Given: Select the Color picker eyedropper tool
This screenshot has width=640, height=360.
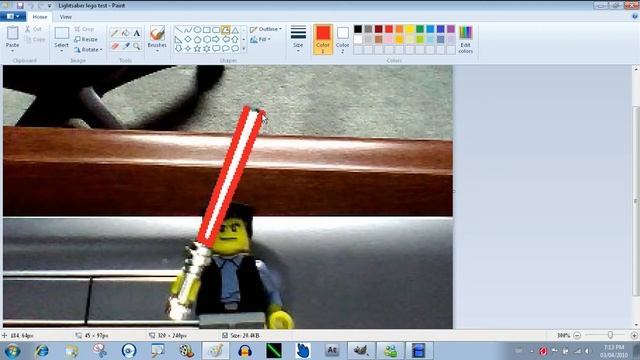Looking at the screenshot, I should [126, 46].
